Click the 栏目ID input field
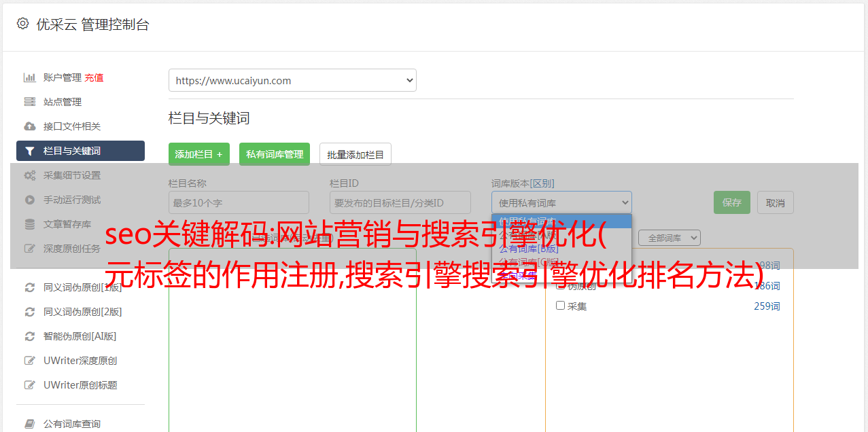Image resolution: width=868 pixels, height=432 pixels. (400, 202)
